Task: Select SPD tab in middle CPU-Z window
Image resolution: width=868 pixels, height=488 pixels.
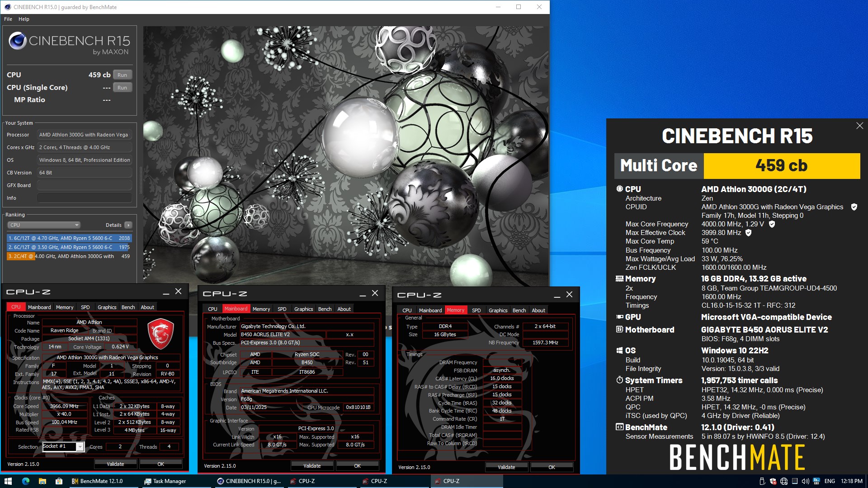Action: point(282,309)
